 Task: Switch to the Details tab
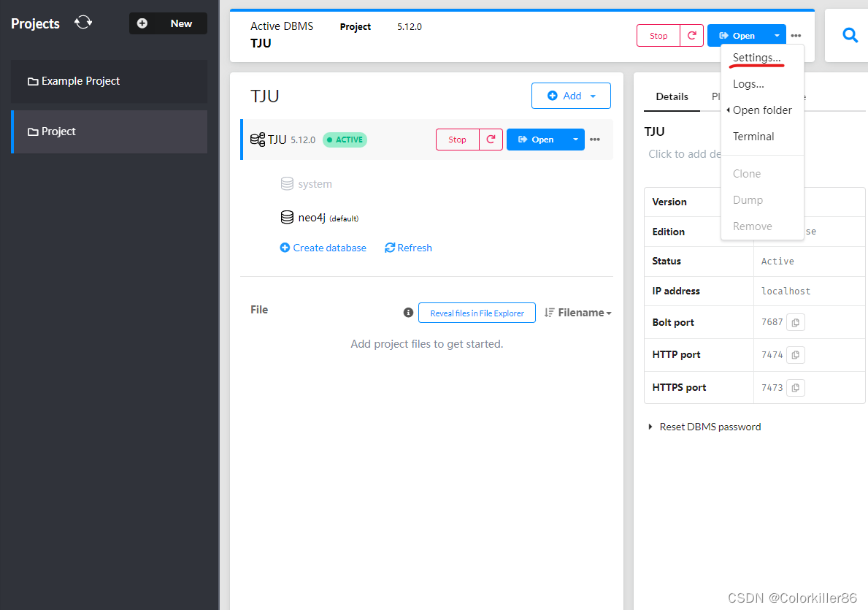click(671, 96)
